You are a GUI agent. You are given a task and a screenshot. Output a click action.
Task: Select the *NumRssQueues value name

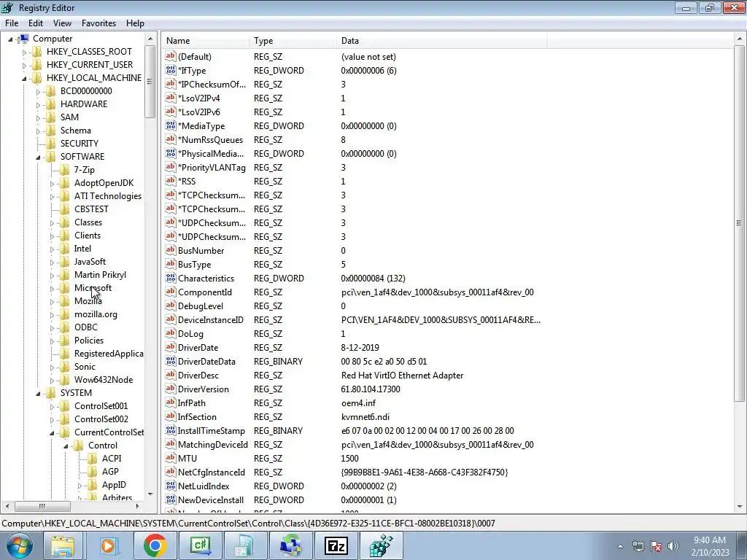coord(210,139)
